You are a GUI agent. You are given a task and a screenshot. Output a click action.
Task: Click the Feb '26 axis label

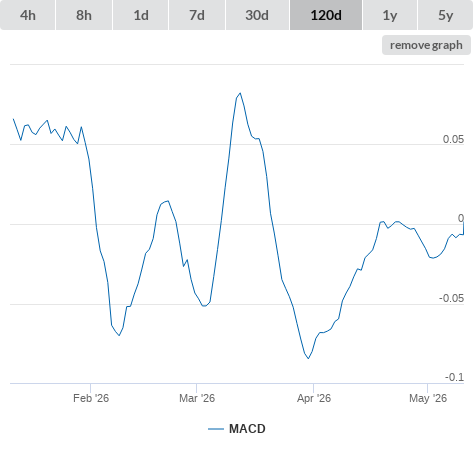tap(91, 398)
